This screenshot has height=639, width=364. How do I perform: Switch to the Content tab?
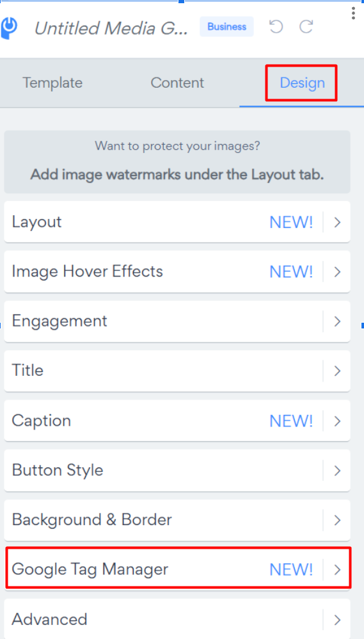click(177, 83)
